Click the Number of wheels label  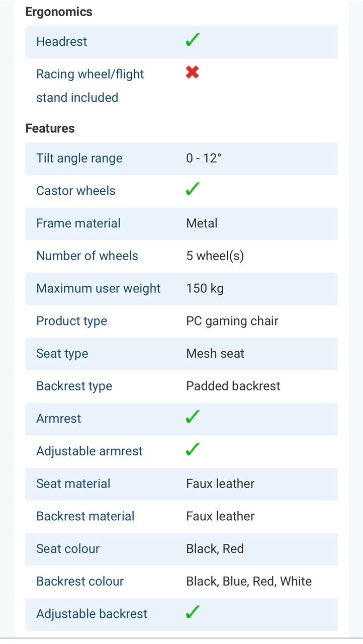[x=87, y=256]
